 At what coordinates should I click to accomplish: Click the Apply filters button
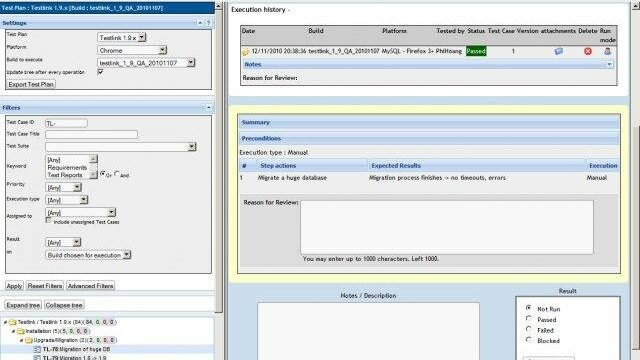(x=14, y=286)
